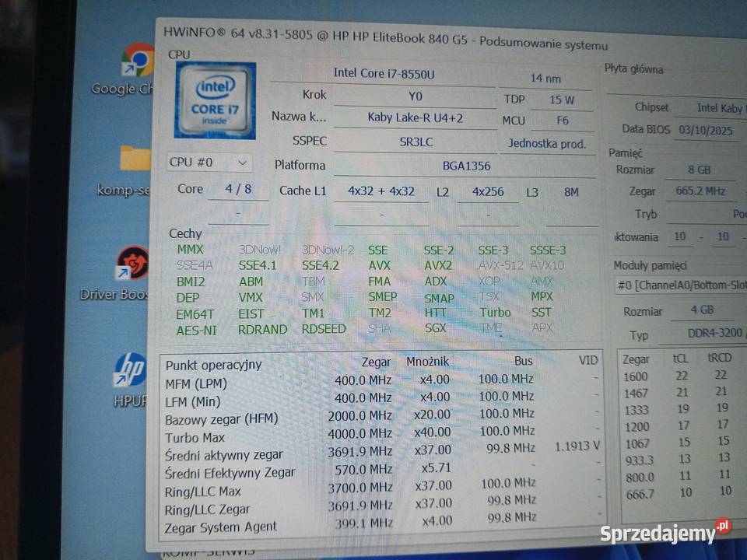Click the 4x32 + 4x32 L1 cache value
The image size is (747, 560).
point(381,191)
